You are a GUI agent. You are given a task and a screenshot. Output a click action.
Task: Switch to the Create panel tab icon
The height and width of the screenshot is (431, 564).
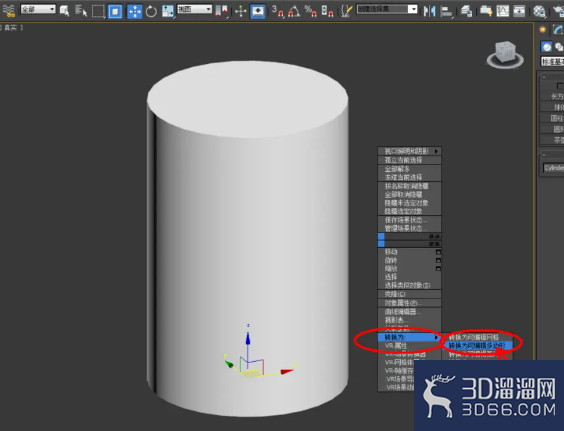(542, 30)
